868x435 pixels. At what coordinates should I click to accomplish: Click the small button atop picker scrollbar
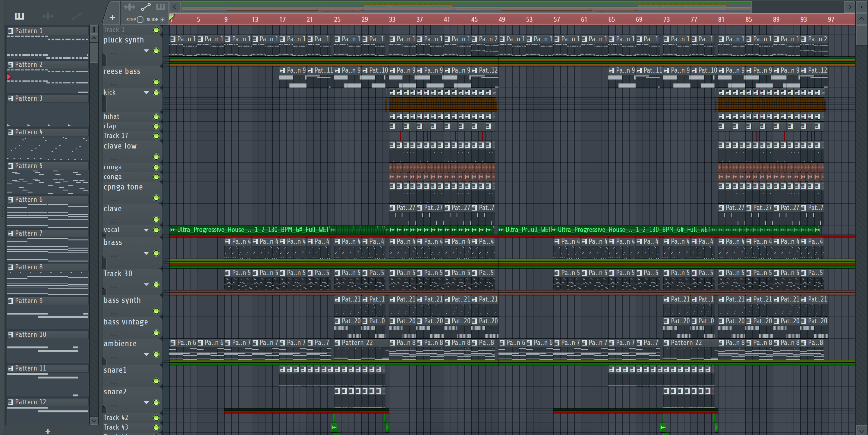click(x=94, y=30)
